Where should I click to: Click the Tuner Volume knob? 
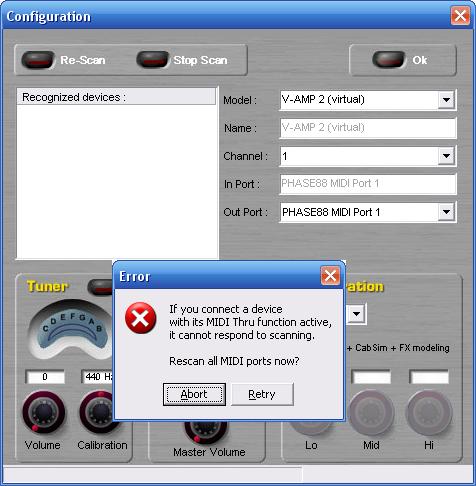tap(43, 412)
